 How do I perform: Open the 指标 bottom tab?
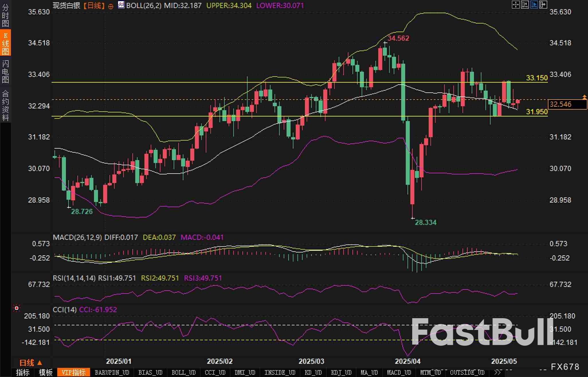click(x=23, y=372)
